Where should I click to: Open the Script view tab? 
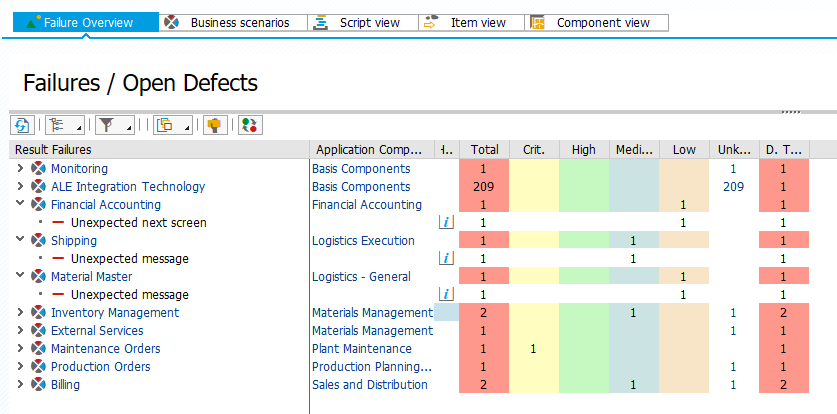360,22
